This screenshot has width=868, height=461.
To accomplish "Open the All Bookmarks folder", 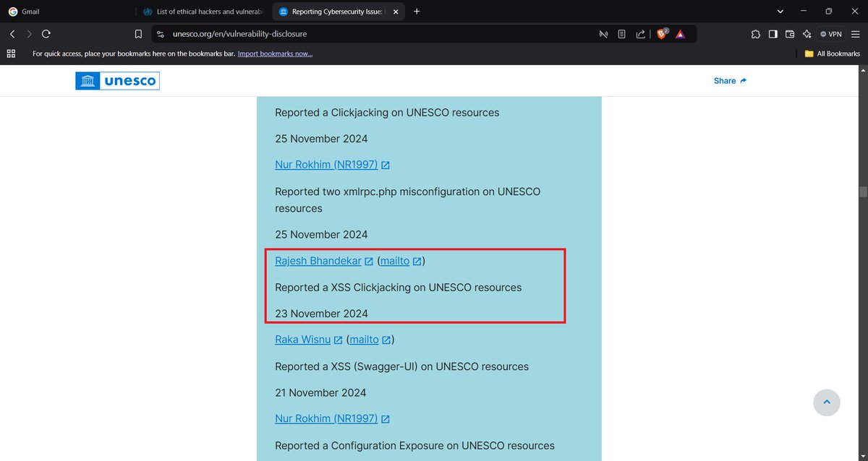I will (833, 53).
